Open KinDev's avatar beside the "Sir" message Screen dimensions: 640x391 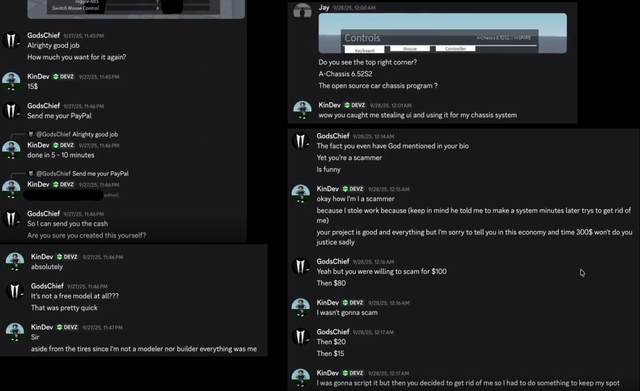point(15,332)
